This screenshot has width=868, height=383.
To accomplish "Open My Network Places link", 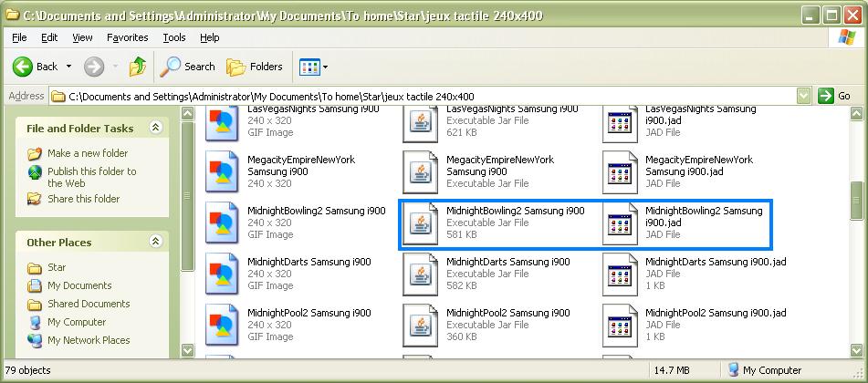I will [89, 340].
